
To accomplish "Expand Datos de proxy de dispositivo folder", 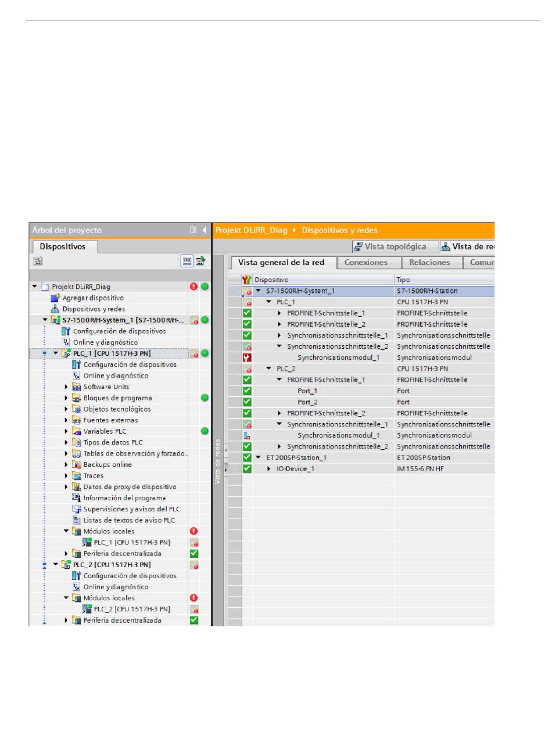I will (x=66, y=487).
